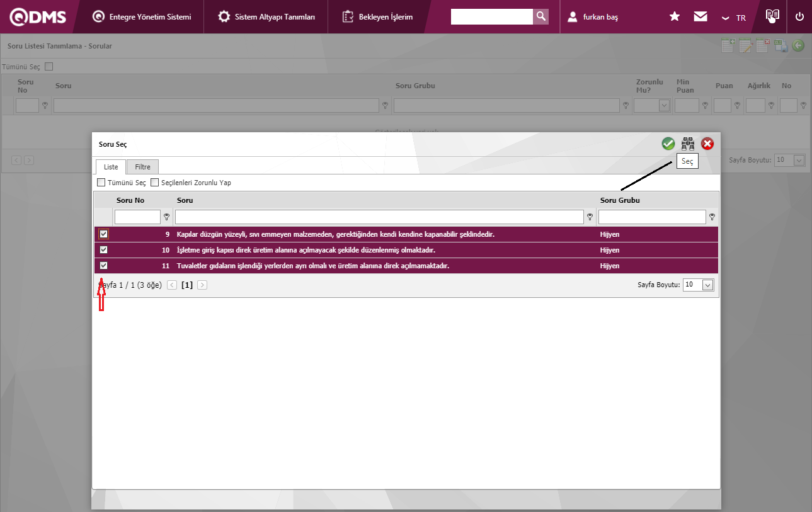Click 'Hijyen' cell in question 10 row
812x512 pixels.
point(610,250)
